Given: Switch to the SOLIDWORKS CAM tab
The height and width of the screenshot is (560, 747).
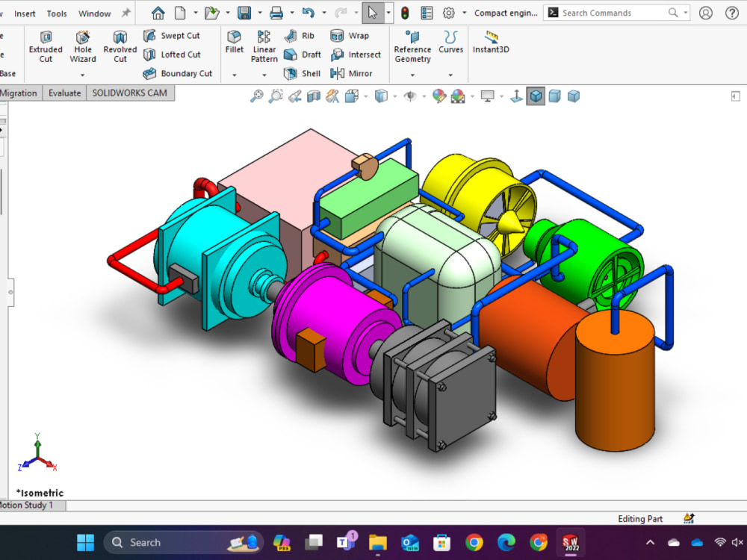Looking at the screenshot, I should [130, 93].
